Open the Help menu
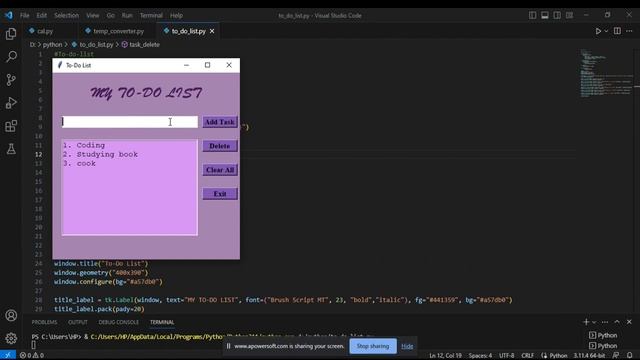This screenshot has width=640, height=360. coord(176,16)
